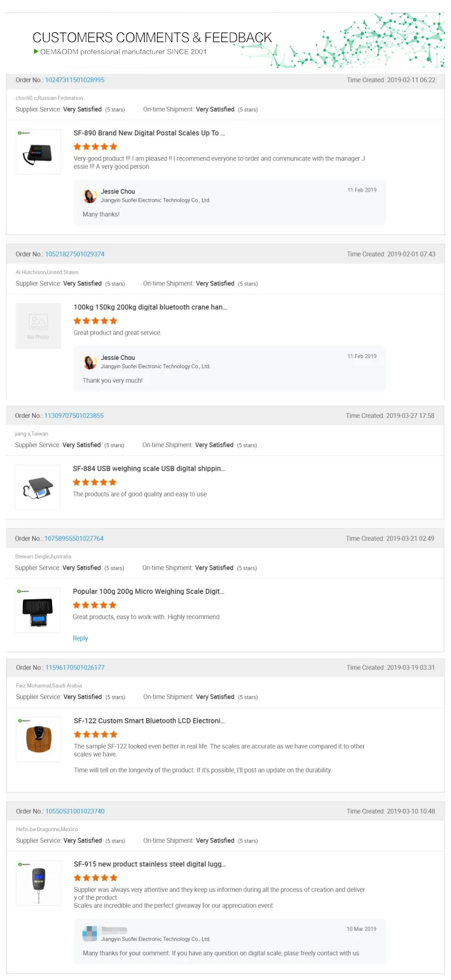Screen dimensions: 451x980
Task: Click SF-890 postal scale product thumbnail
Action: pos(38,152)
